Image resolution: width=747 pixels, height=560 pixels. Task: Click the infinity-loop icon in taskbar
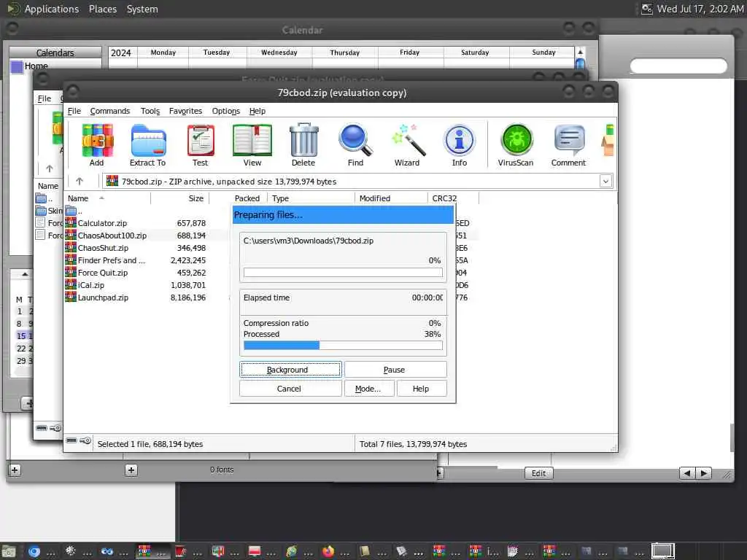pyautogui.click(x=107, y=551)
